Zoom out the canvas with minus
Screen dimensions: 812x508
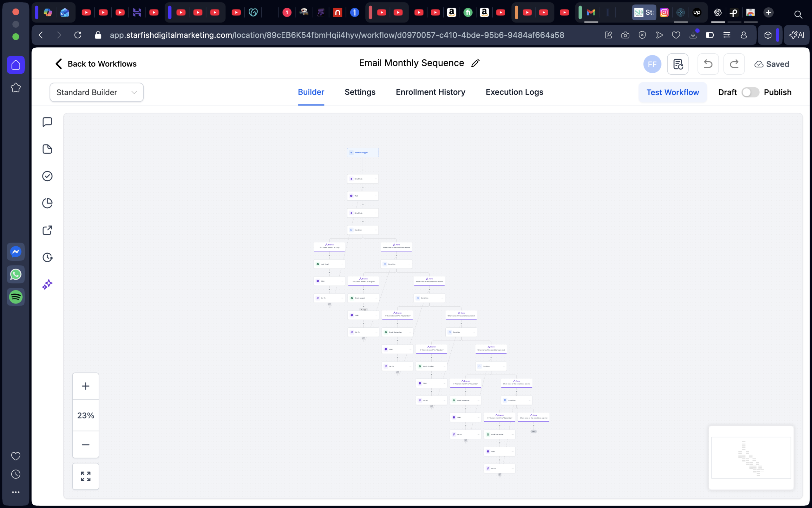pyautogui.click(x=86, y=444)
